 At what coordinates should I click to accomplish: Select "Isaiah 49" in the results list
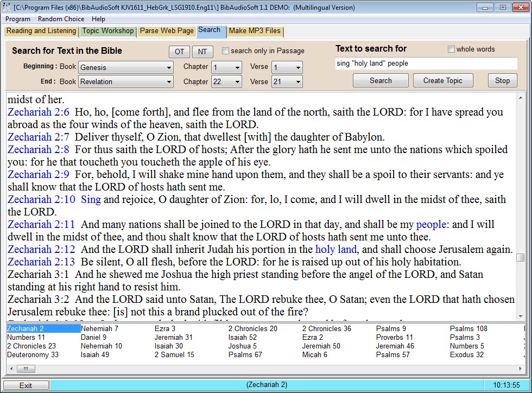(x=94, y=355)
